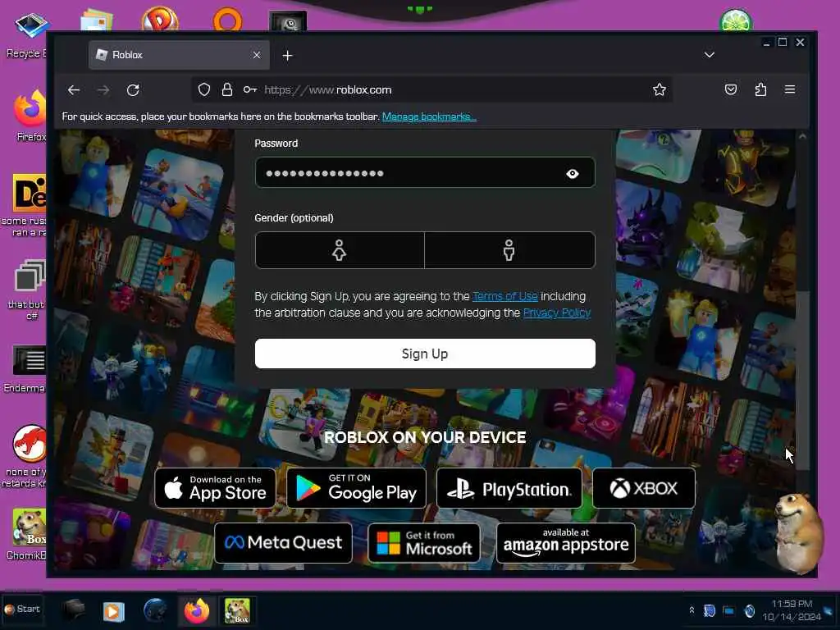Image resolution: width=840 pixels, height=630 pixels.
Task: Open the Meta Quest badge
Action: (283, 543)
